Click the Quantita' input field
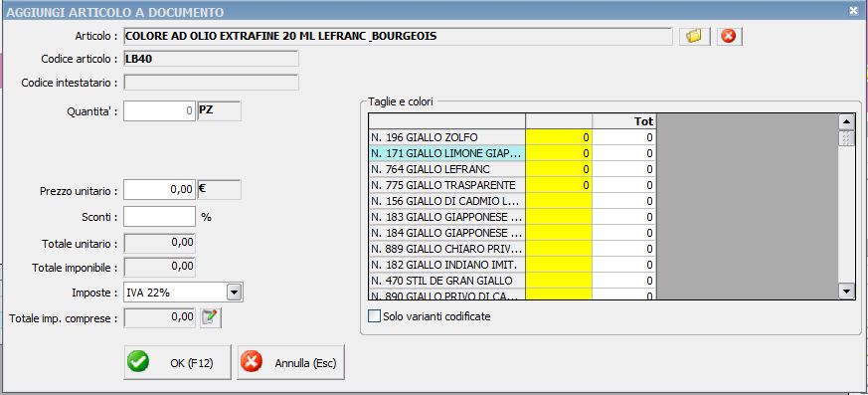This screenshot has width=868, height=395. 159,110
